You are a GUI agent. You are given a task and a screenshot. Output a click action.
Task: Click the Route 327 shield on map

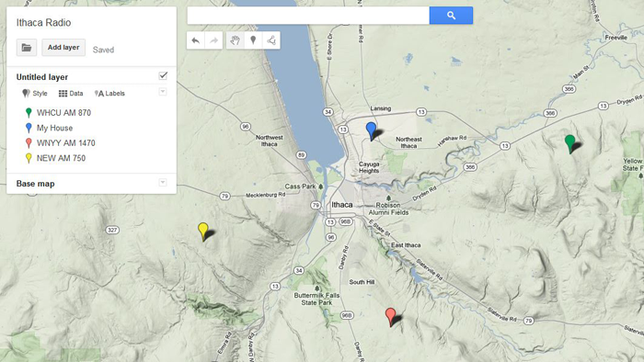[112, 230]
